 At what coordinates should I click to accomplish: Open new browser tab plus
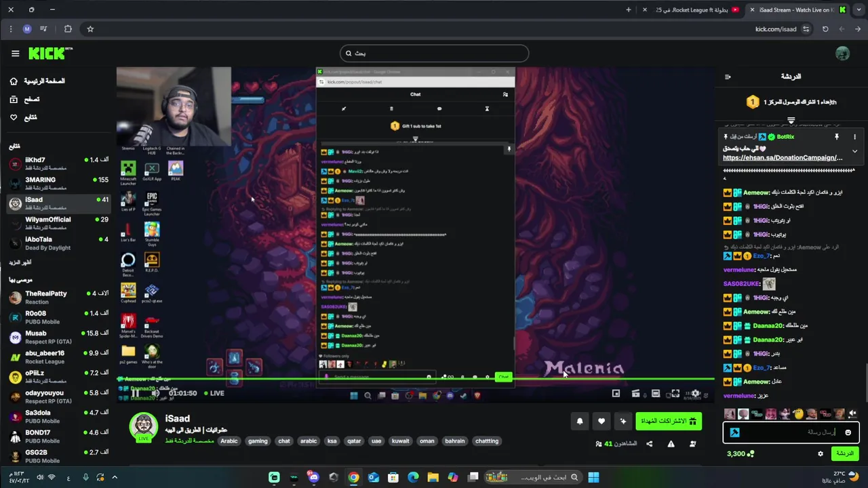628,9
